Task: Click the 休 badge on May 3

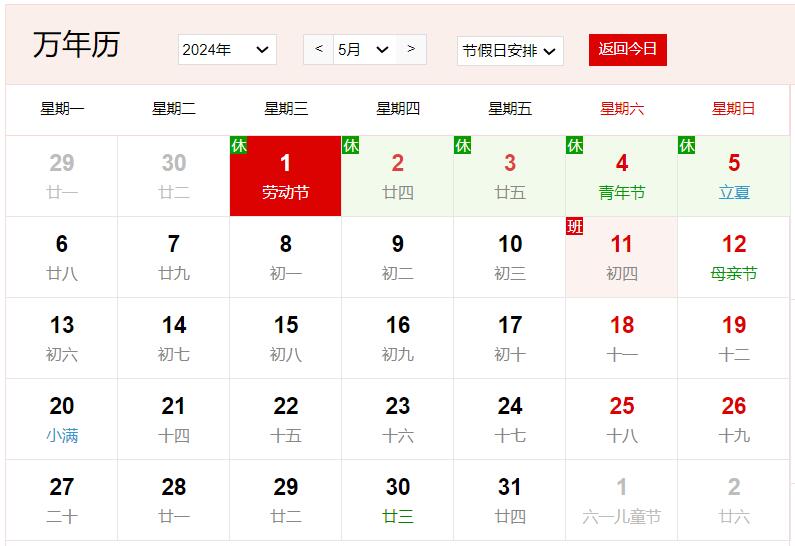Action: (x=463, y=146)
